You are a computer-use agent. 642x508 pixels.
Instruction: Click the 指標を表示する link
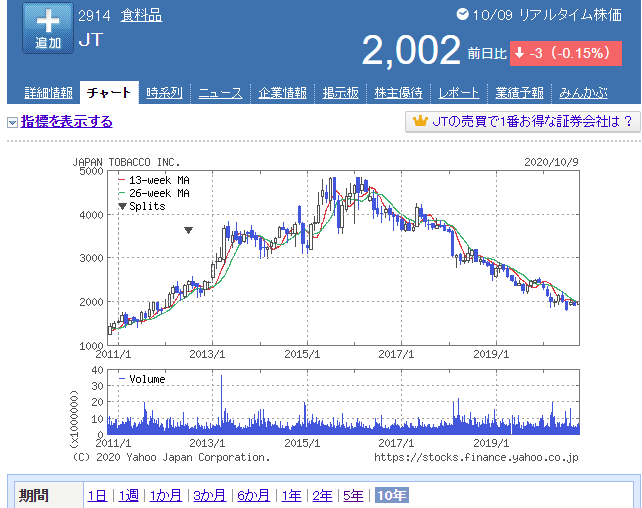click(x=66, y=122)
